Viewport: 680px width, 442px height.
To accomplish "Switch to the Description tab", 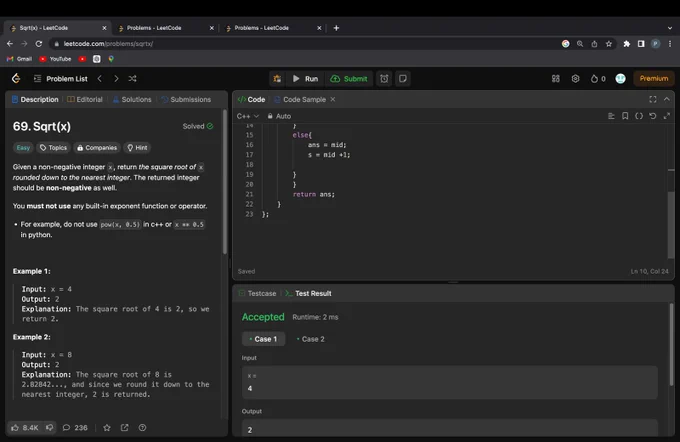I will pyautogui.click(x=35, y=99).
